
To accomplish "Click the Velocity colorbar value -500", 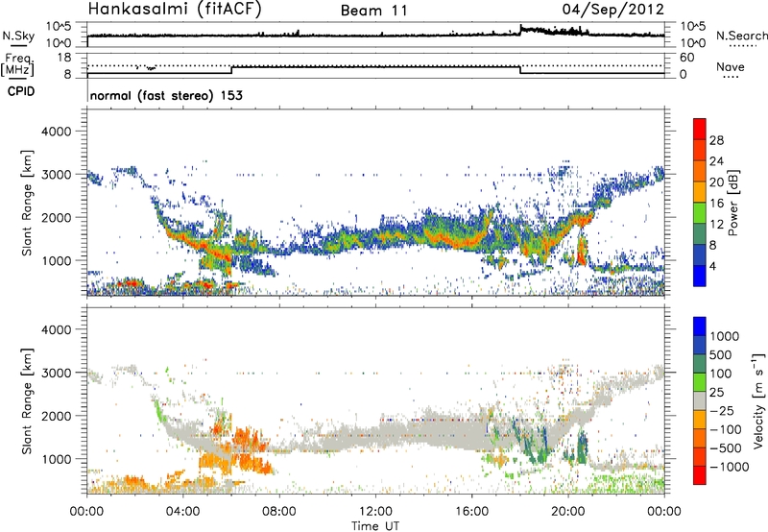I will point(725,447).
